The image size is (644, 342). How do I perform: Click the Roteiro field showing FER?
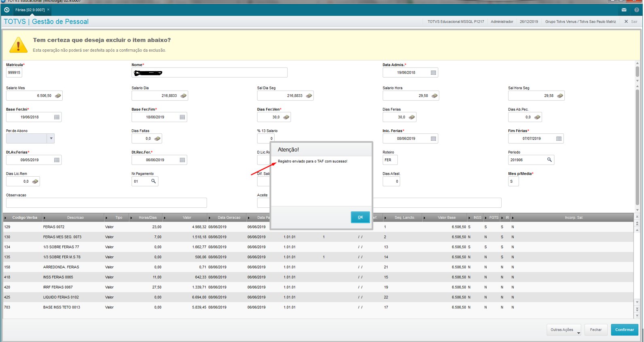coord(390,160)
